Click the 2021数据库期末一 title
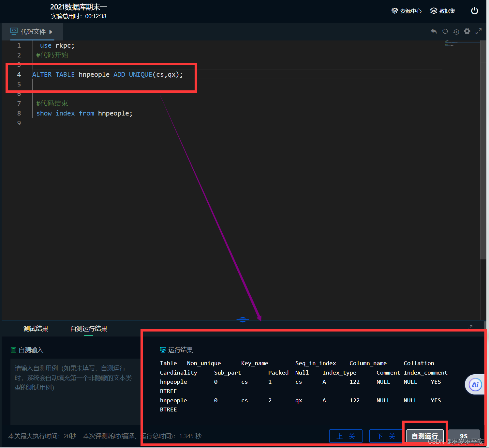489x448 pixels. [79, 7]
